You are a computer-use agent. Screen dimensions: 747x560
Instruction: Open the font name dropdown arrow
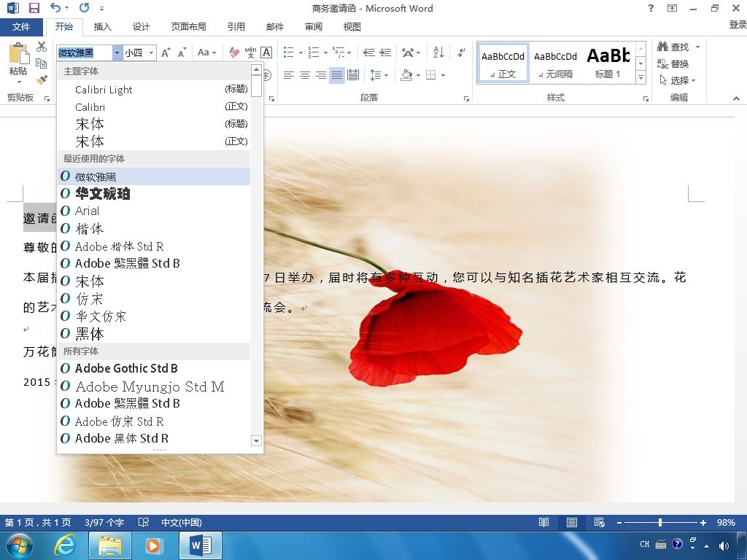[117, 52]
